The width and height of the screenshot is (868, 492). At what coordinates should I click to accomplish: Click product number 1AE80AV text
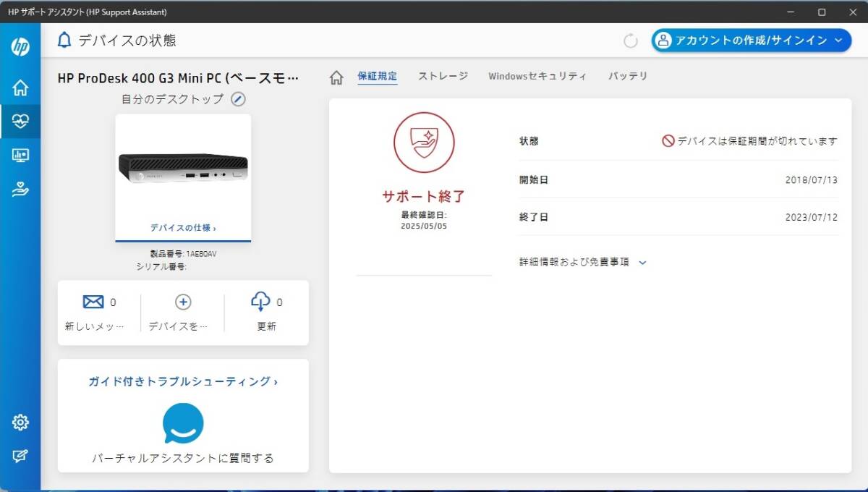tap(201, 254)
